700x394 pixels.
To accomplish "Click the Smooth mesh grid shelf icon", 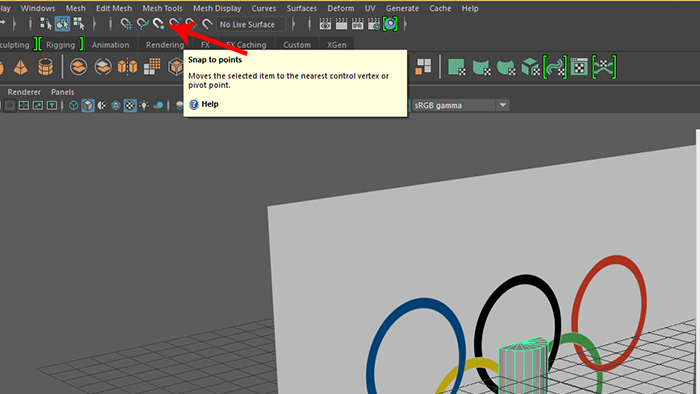I will coord(152,67).
